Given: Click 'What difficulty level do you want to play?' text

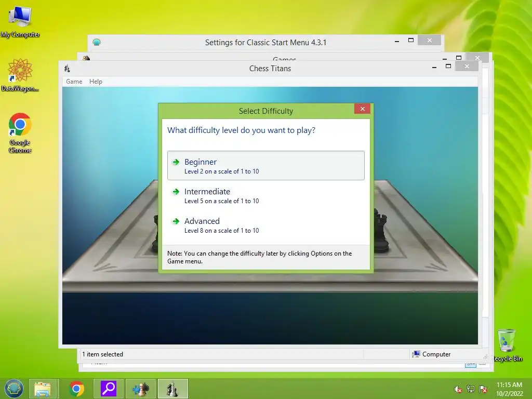Looking at the screenshot, I should tap(241, 130).
